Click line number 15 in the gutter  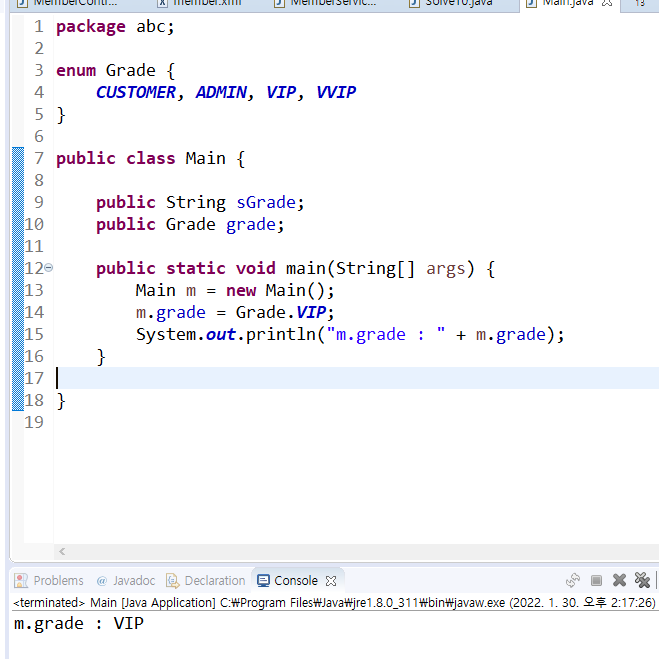pos(34,335)
